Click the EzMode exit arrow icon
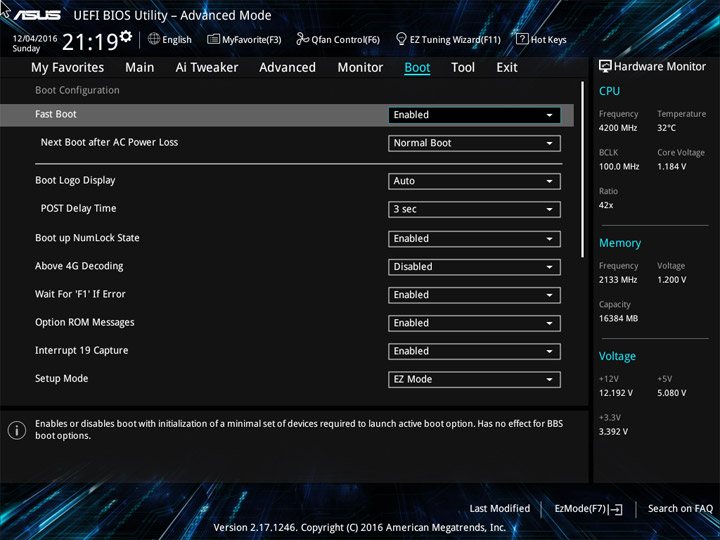This screenshot has width=720, height=540. tap(616, 509)
